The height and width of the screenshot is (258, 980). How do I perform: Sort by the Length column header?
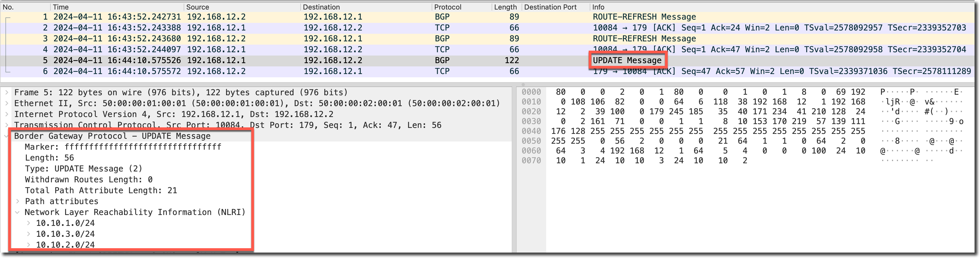tap(505, 7)
